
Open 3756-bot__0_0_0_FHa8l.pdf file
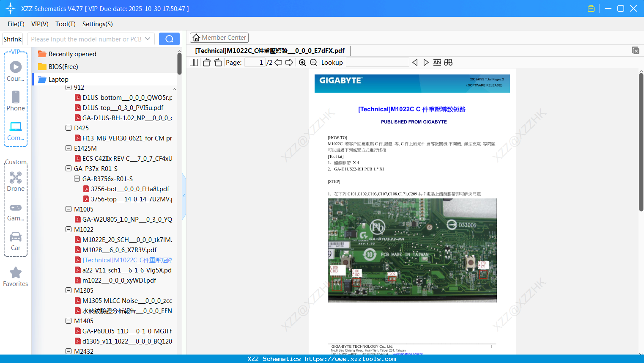coord(126,189)
